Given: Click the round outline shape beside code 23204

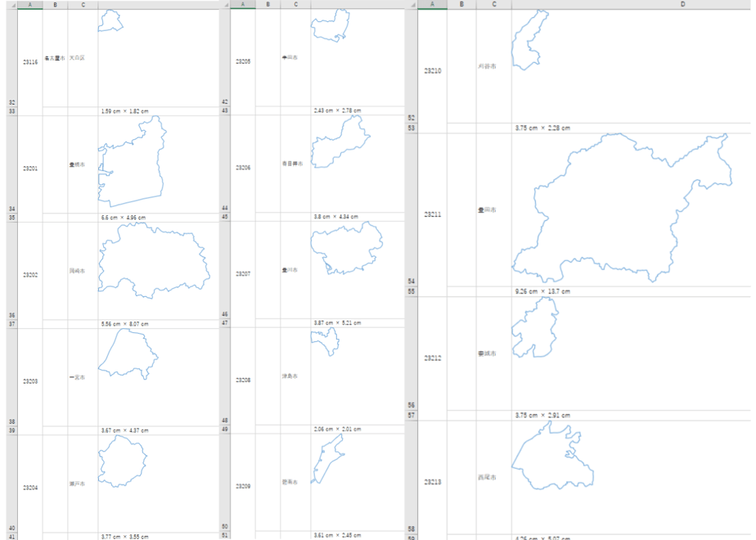Looking at the screenshot, I should tap(123, 461).
